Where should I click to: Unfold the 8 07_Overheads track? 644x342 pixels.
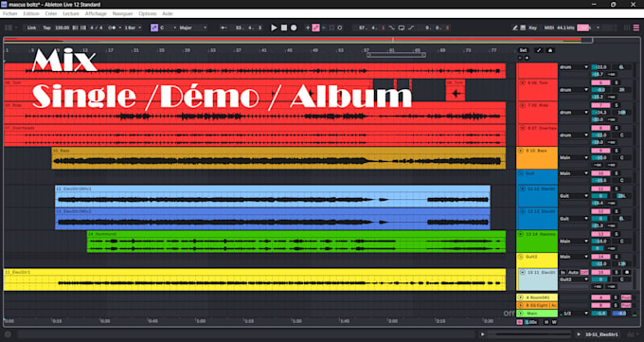point(523,128)
